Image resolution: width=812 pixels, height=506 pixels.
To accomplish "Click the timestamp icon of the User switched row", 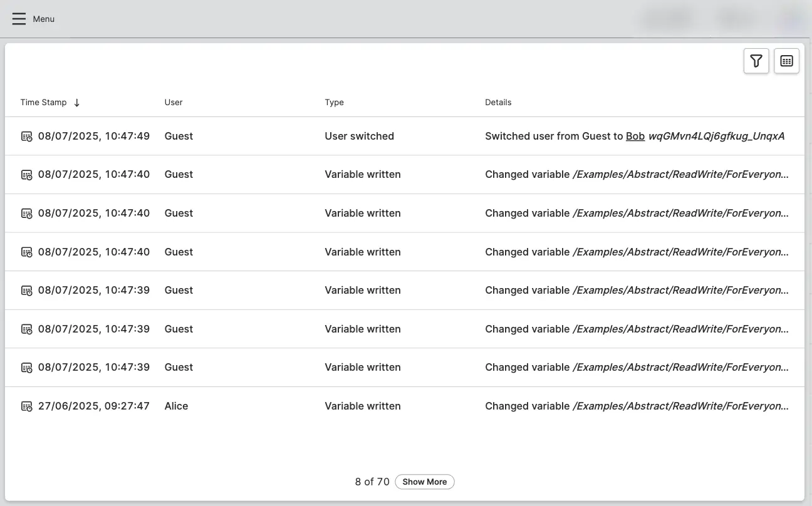I will [27, 137].
